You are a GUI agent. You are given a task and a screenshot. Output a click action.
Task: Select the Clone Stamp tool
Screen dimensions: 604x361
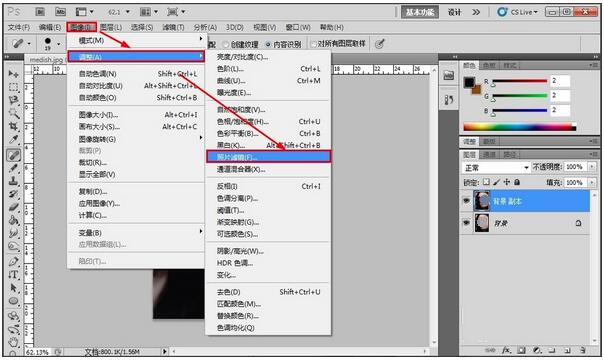coord(13,181)
